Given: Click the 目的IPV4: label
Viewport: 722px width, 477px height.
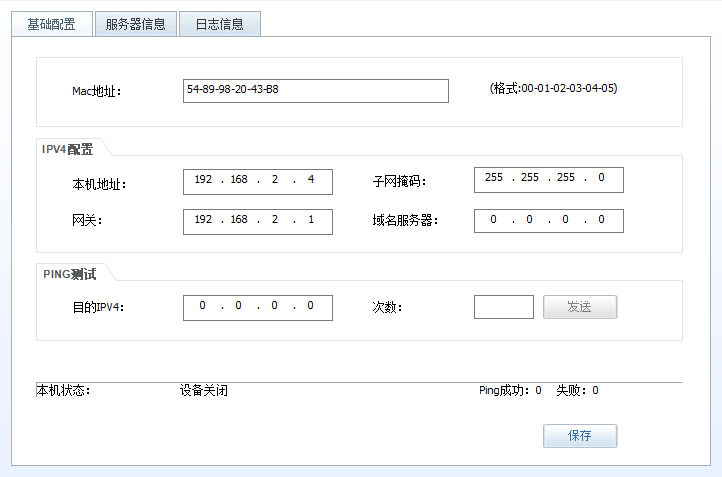Looking at the screenshot, I should point(99,307).
